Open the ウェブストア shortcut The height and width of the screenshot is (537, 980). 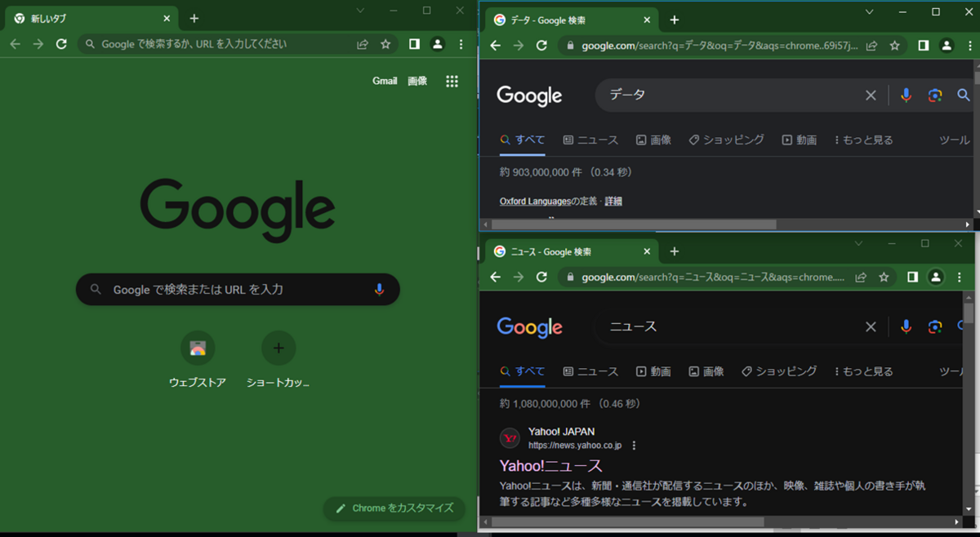(198, 359)
